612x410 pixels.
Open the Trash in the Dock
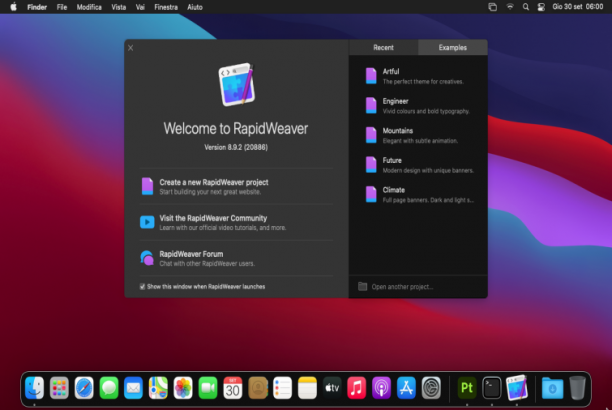click(577, 388)
